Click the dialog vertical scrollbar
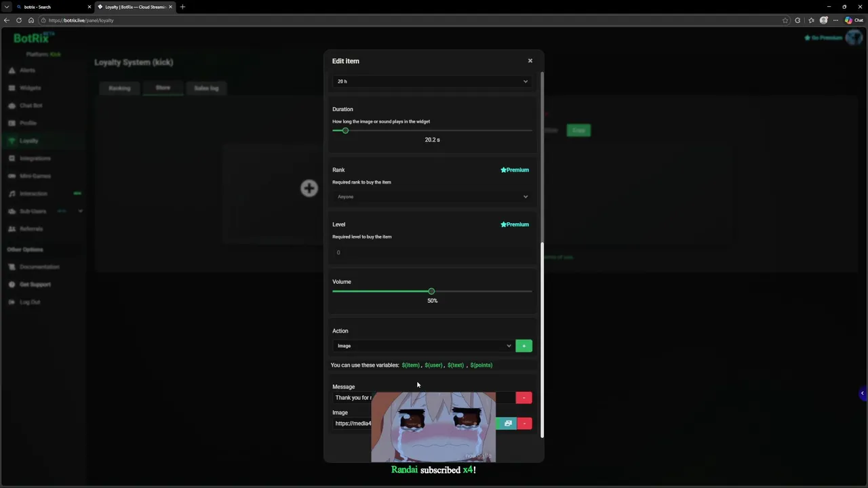This screenshot has width=868, height=488. tap(541, 339)
